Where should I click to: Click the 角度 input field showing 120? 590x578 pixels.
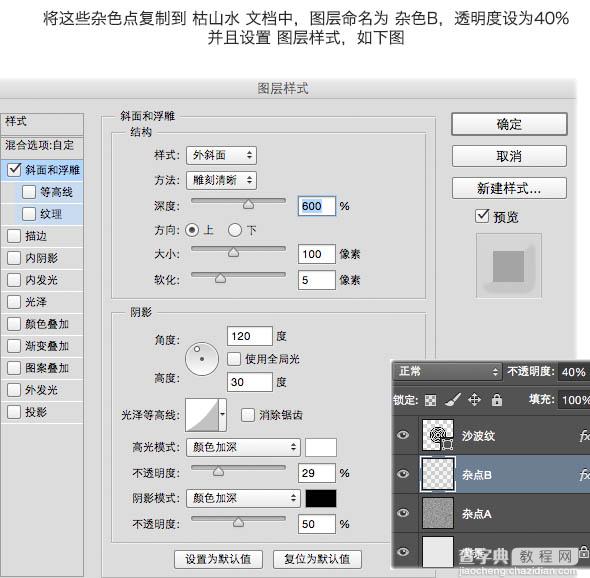tap(249, 336)
